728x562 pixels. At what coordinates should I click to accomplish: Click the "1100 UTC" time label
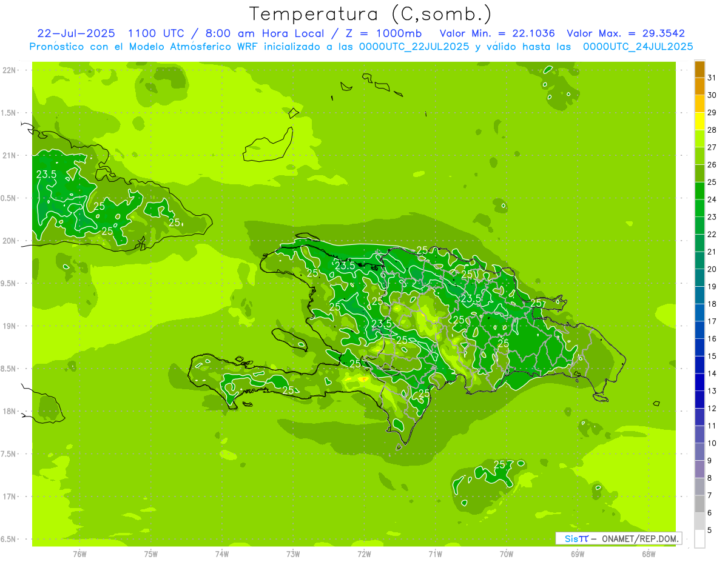pos(157,33)
